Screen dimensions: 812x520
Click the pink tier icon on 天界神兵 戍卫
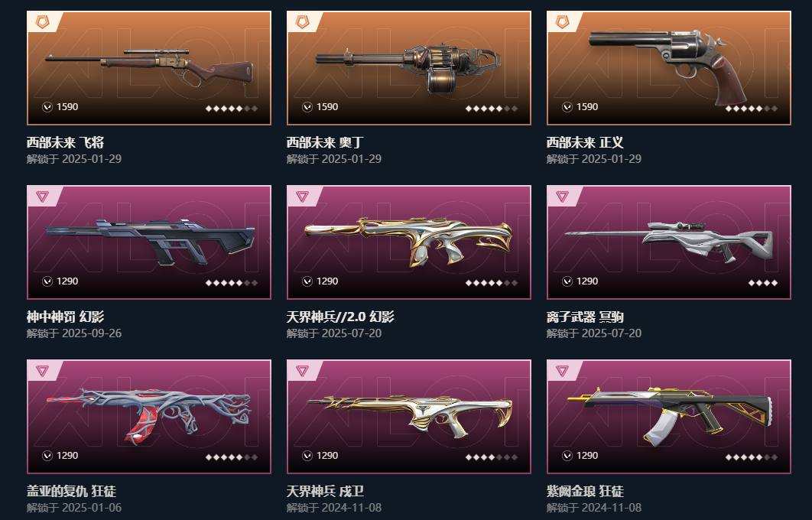tap(302, 371)
